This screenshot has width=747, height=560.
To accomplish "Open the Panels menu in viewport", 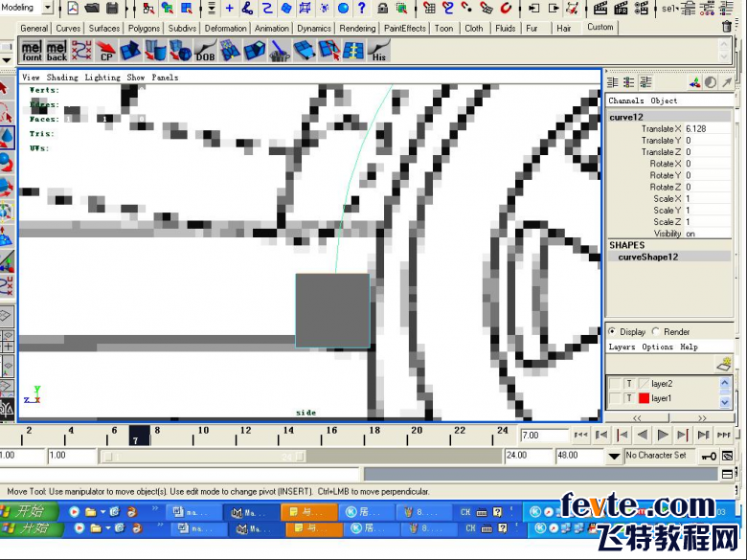I will (x=165, y=78).
